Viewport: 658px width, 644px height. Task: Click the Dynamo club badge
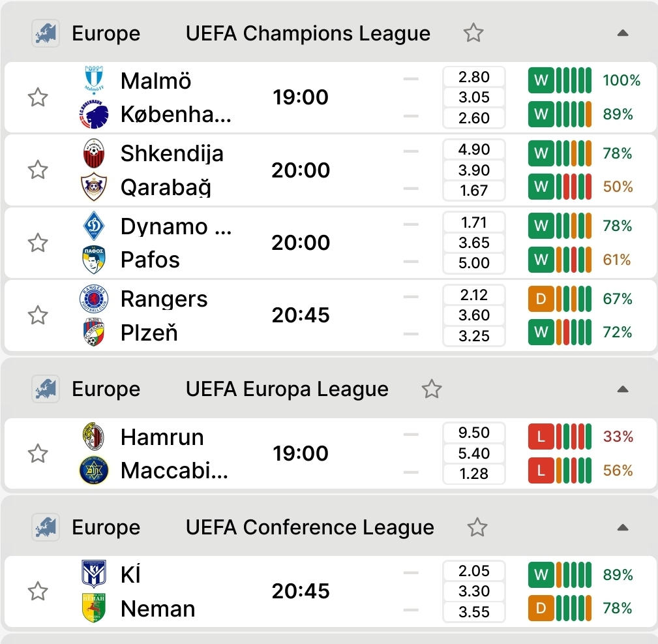[x=94, y=226]
